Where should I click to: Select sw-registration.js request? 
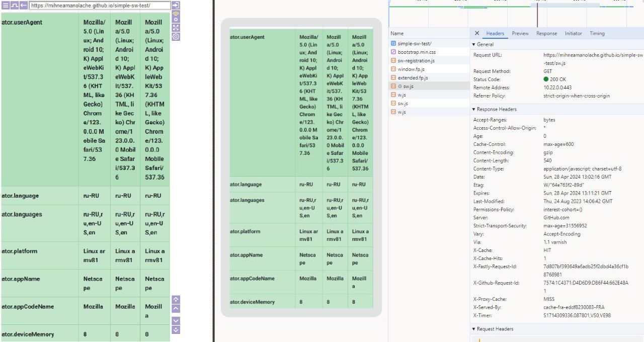(416, 60)
